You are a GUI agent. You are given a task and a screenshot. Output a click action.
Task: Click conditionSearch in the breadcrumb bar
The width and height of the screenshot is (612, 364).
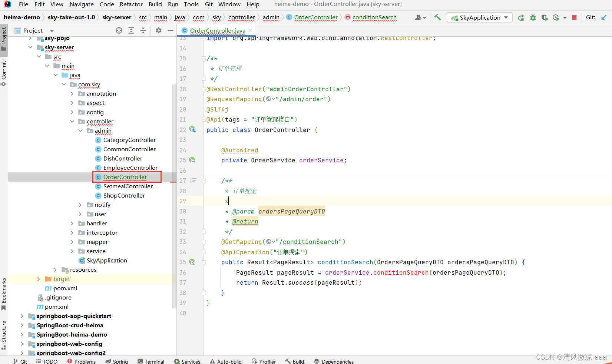pos(374,17)
